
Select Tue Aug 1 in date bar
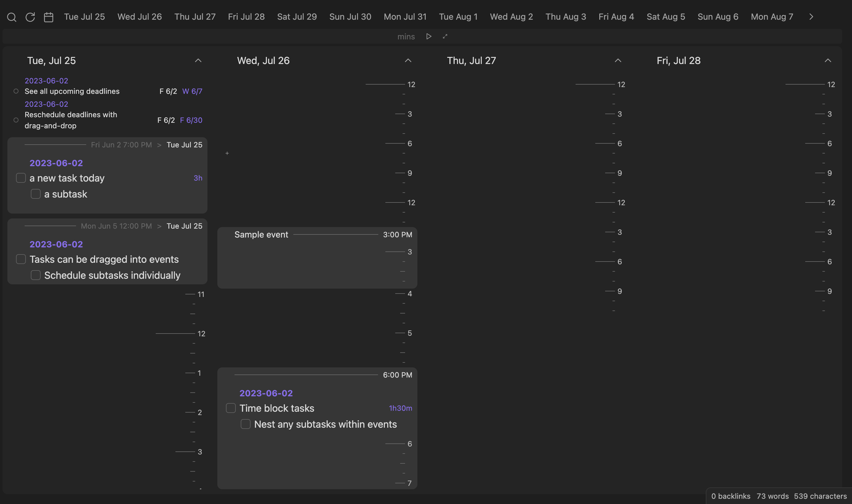pos(458,17)
